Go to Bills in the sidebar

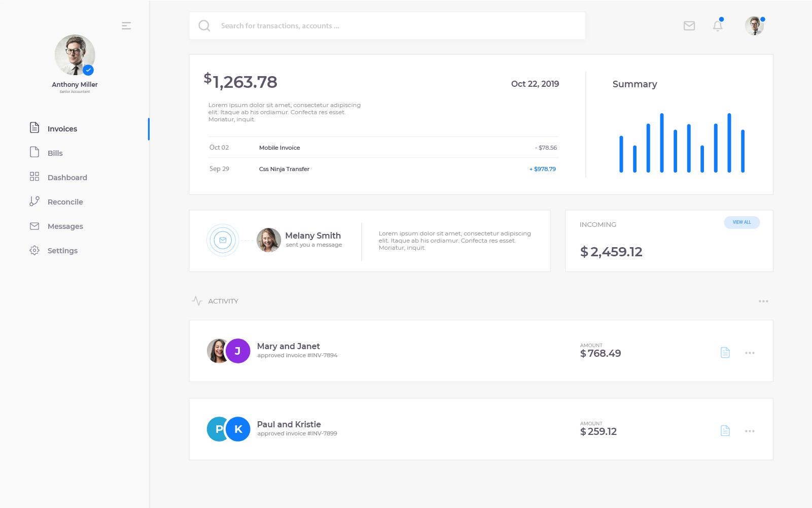pyautogui.click(x=55, y=153)
